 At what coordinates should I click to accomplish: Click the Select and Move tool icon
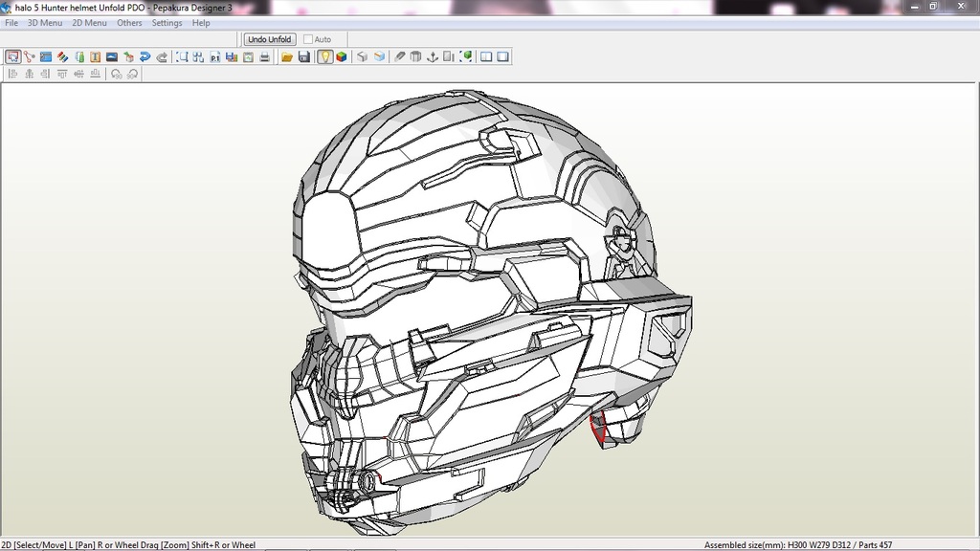12,57
